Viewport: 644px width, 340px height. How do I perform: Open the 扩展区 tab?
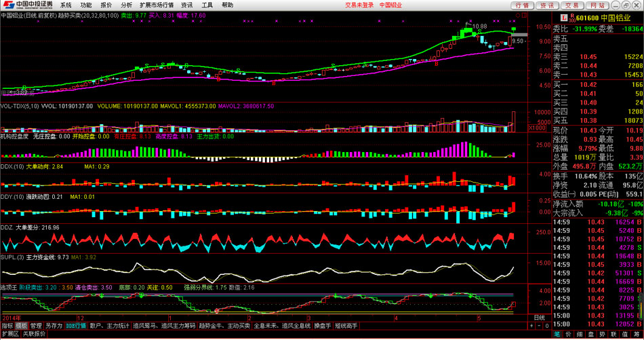pos(10,334)
